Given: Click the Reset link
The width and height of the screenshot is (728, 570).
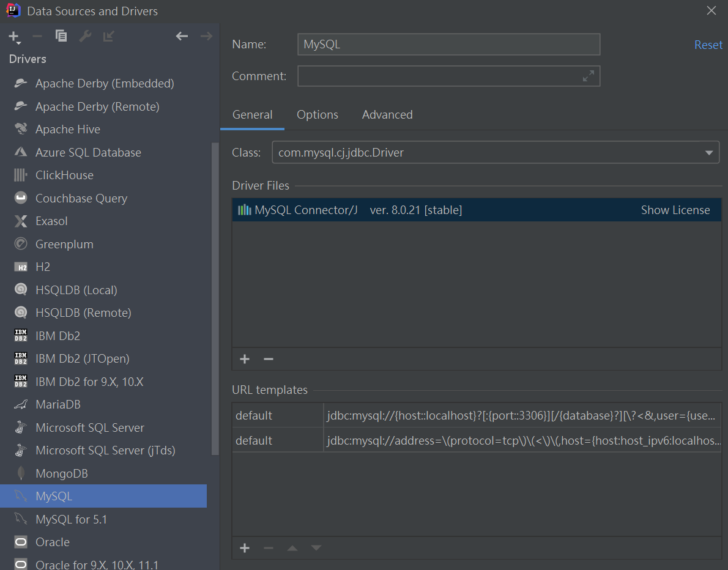Looking at the screenshot, I should [708, 45].
